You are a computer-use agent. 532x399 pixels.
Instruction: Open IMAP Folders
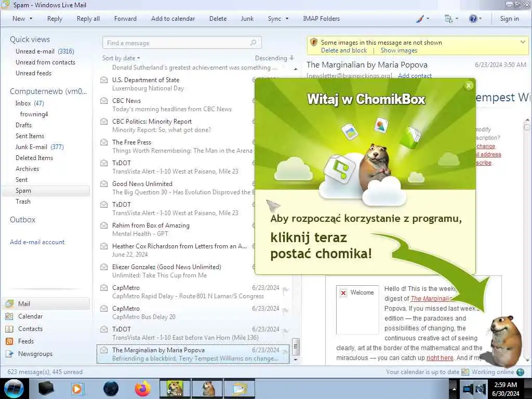point(321,19)
